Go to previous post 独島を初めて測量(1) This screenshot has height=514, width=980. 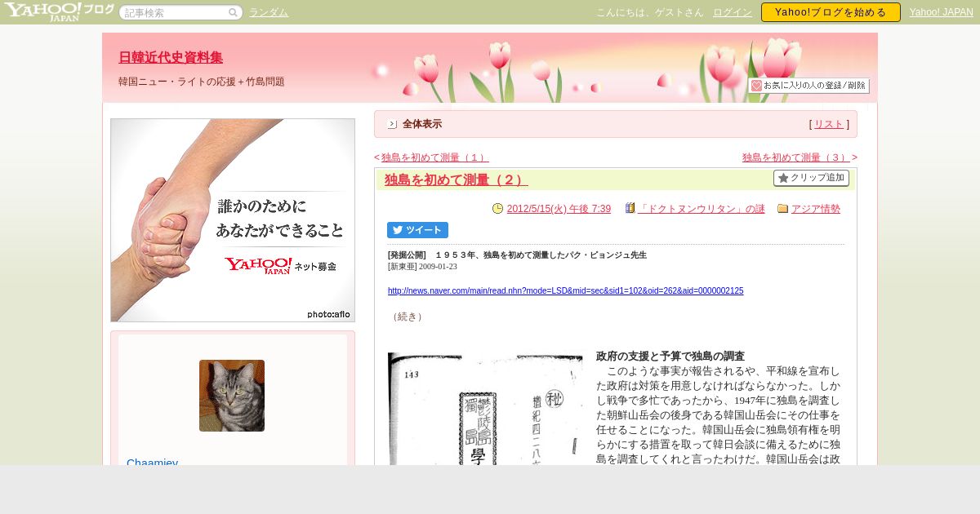434,157
